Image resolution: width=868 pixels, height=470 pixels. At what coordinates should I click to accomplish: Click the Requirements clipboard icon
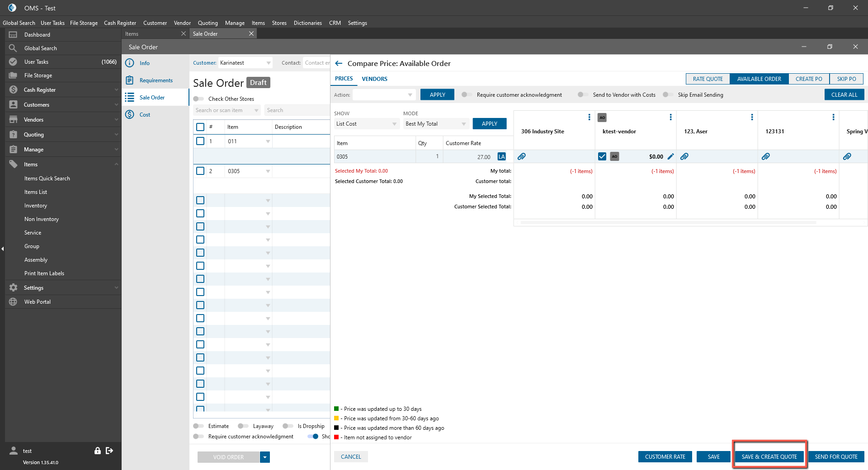pyautogui.click(x=130, y=80)
